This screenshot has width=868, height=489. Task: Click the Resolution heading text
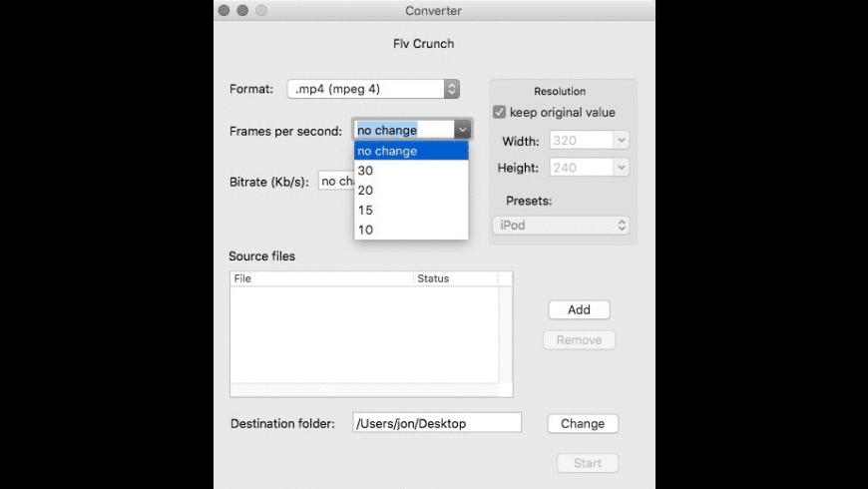click(x=560, y=92)
